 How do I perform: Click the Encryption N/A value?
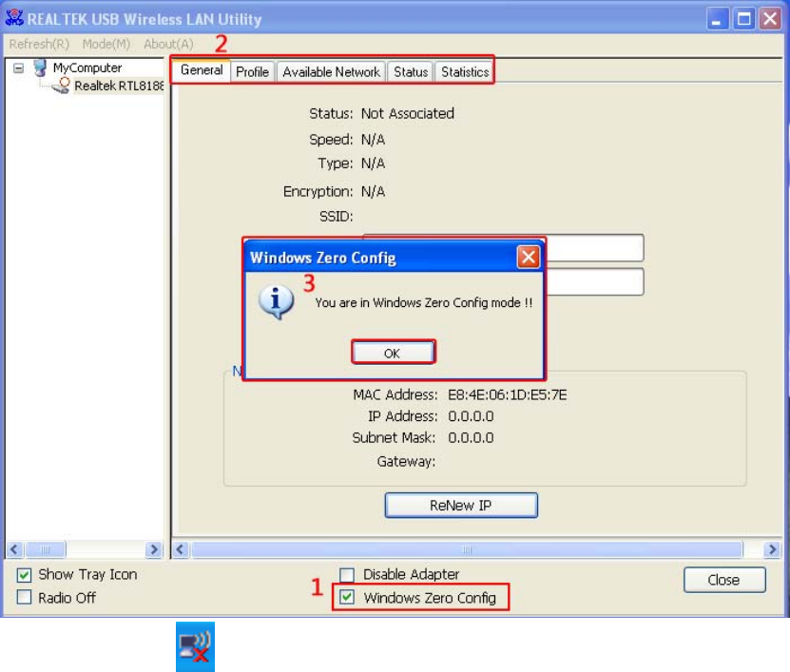click(x=374, y=192)
